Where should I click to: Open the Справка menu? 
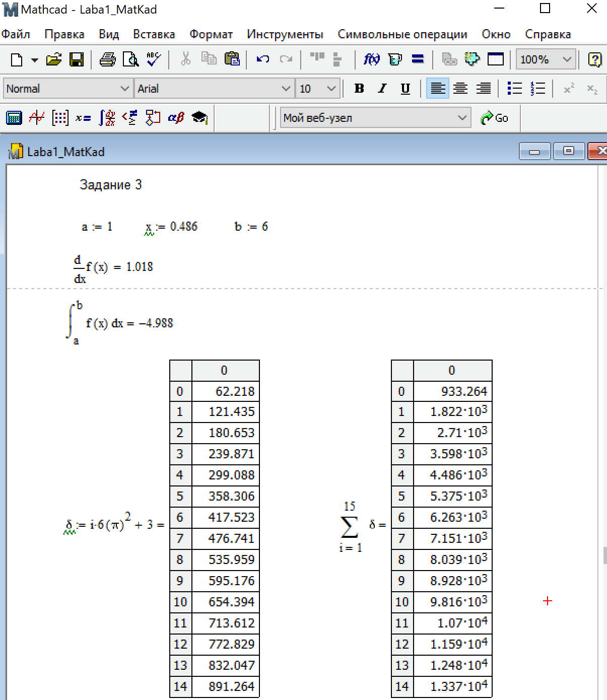click(548, 34)
